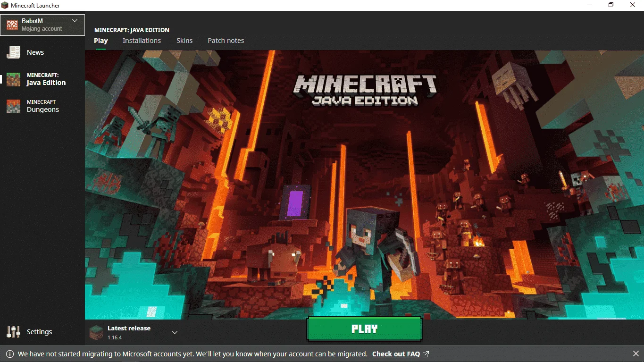Open Settings via sliders icon
Viewport: 644px width, 362px height.
[x=13, y=332]
